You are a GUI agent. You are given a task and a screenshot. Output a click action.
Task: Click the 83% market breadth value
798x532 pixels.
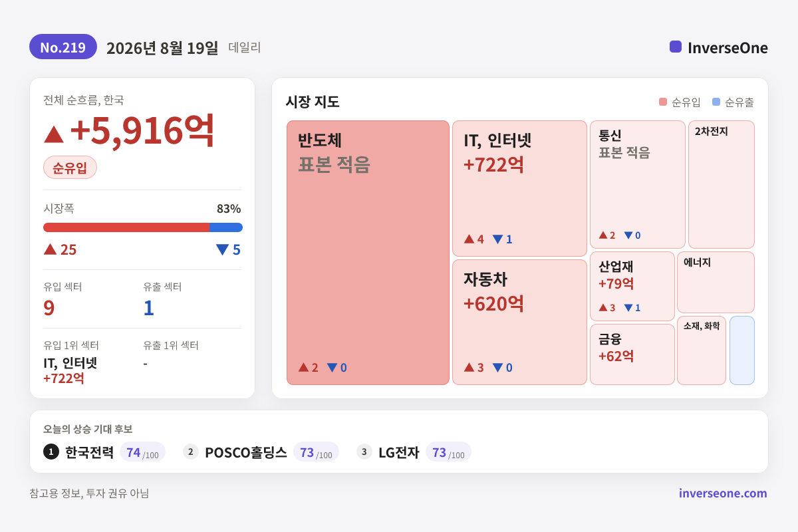pos(229,209)
